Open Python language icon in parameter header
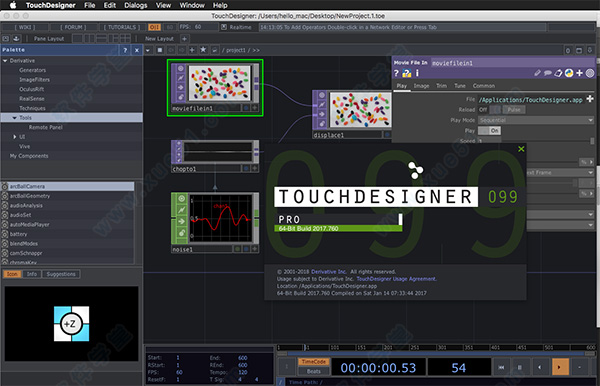This screenshot has width=600, height=386. click(569, 73)
